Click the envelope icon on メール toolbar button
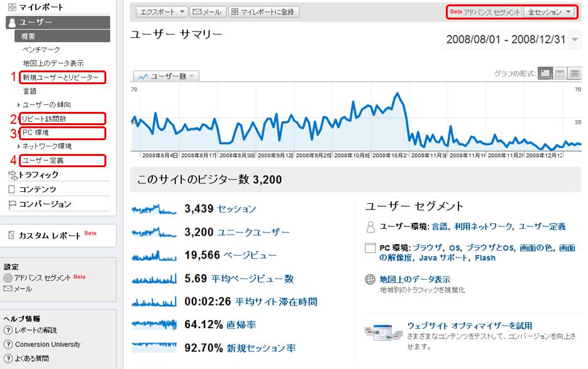 click(x=197, y=11)
